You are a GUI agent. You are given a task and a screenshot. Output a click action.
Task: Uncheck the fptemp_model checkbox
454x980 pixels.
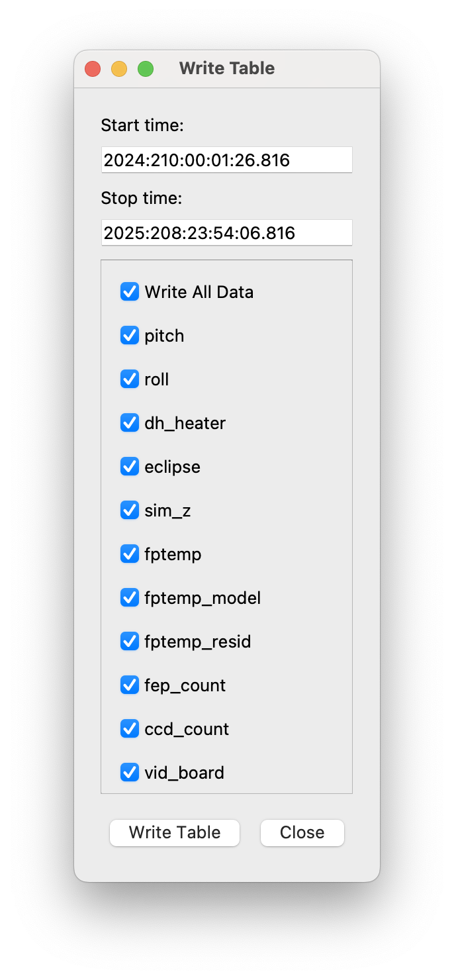coord(130,598)
